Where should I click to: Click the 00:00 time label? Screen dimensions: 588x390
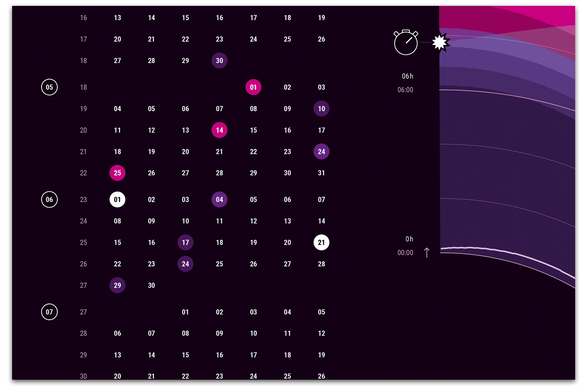405,253
